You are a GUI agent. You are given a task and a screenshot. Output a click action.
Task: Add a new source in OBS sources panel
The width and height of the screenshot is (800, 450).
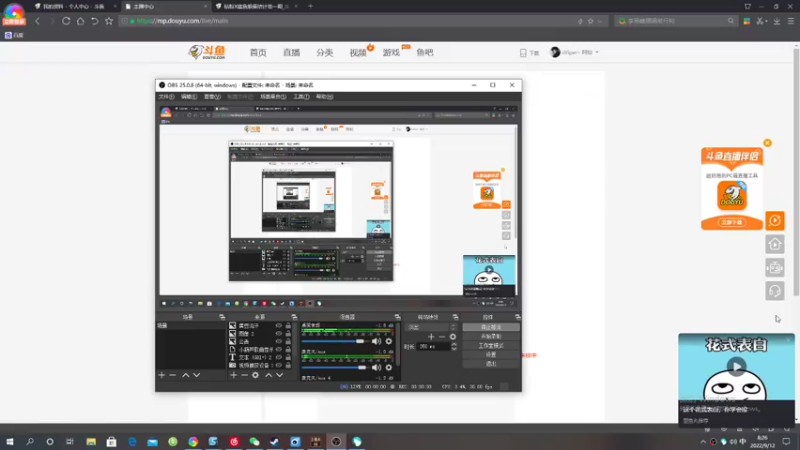tap(234, 376)
